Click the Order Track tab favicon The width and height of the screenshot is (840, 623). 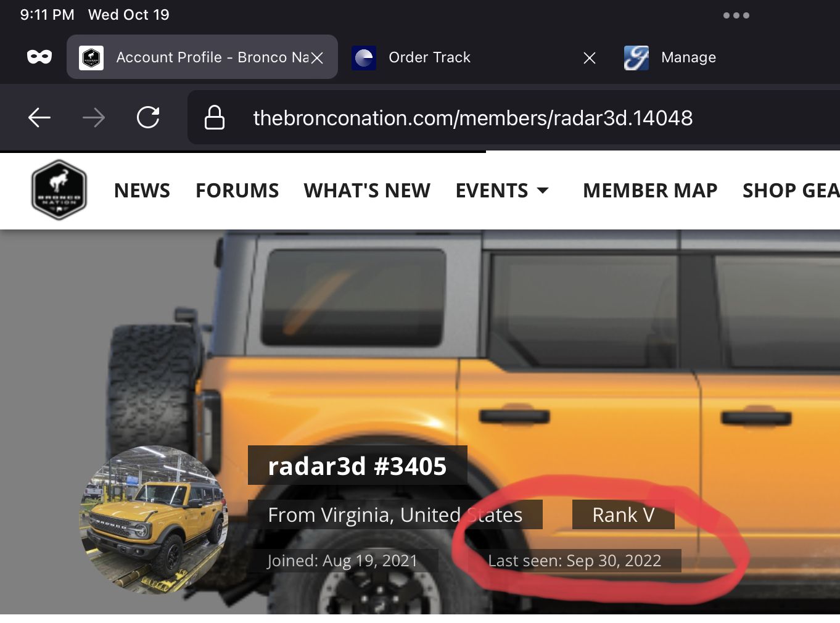click(364, 58)
